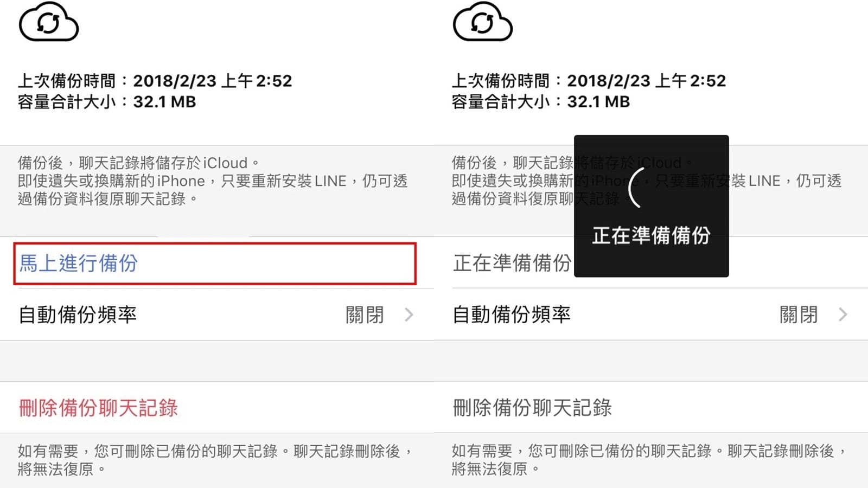868x488 pixels.
Task: Click the cloud sync icon on left screen
Action: (x=49, y=22)
